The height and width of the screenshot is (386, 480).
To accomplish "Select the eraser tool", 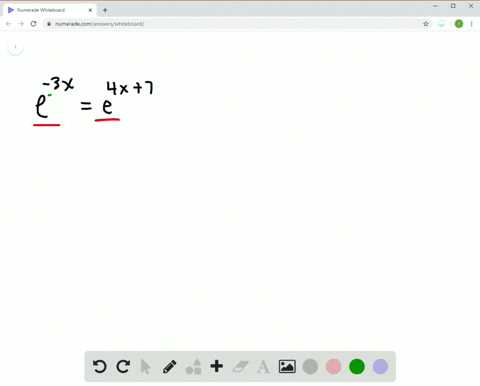I will (x=240, y=367).
